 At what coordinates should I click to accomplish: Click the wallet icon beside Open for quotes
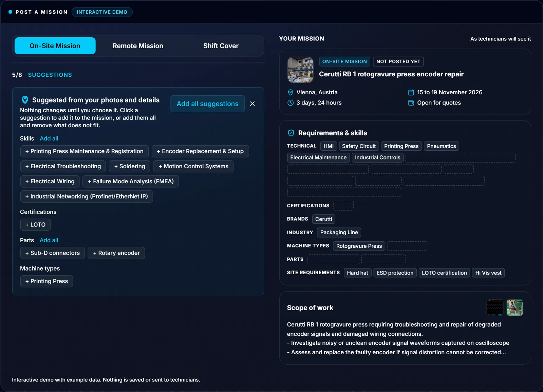(x=411, y=103)
